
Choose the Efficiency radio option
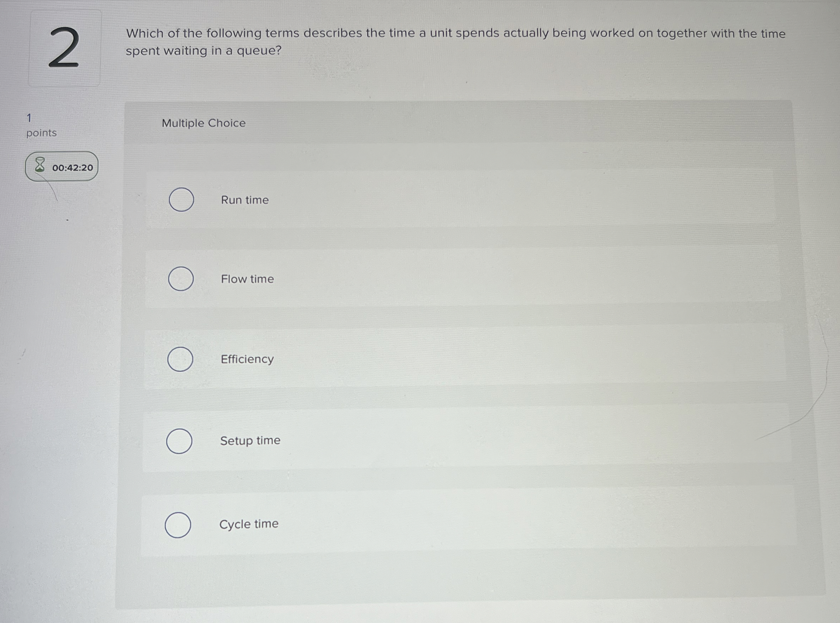click(180, 359)
